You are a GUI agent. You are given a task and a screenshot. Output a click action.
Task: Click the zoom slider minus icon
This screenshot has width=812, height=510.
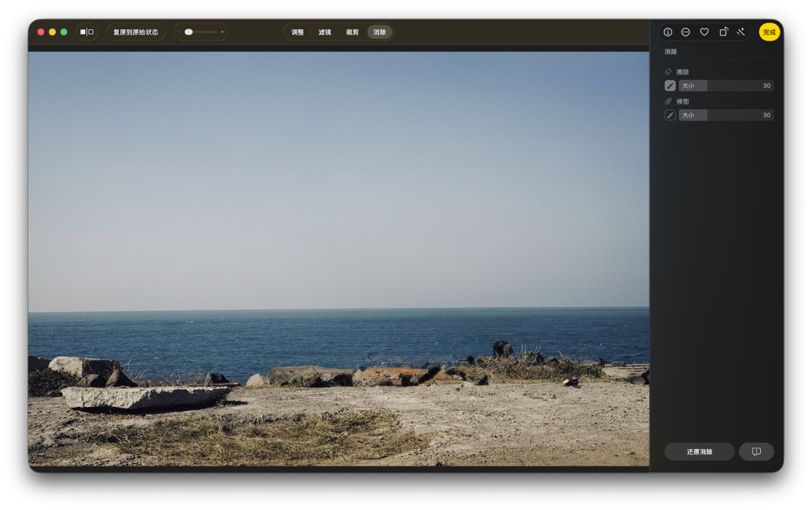[x=179, y=32]
